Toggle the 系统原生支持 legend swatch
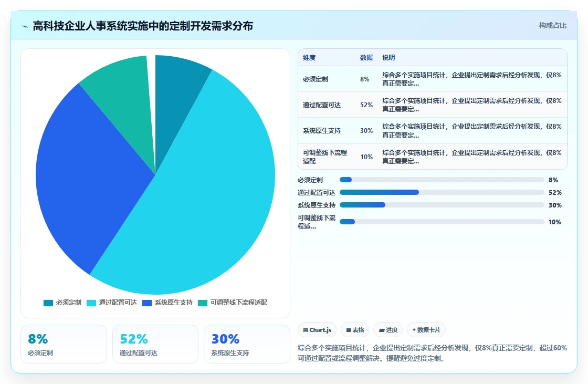 tap(147, 303)
